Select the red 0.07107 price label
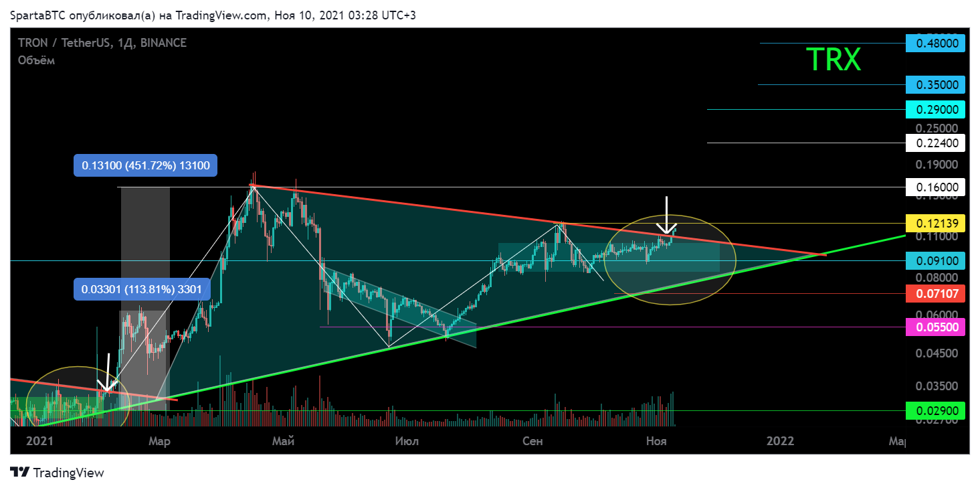980x490 pixels. pos(935,293)
